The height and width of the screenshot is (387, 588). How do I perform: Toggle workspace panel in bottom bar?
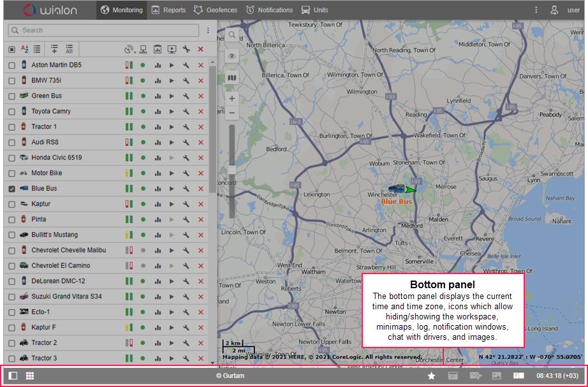click(x=13, y=376)
